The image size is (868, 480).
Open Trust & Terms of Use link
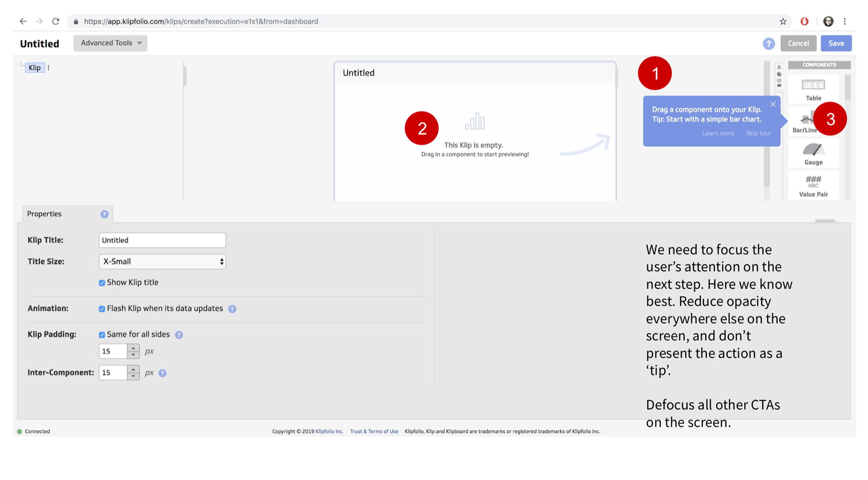tap(374, 432)
